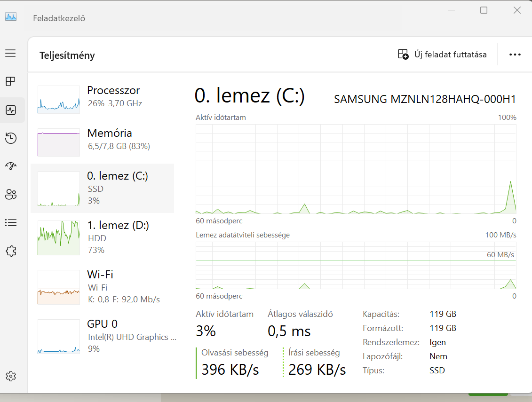The height and width of the screenshot is (402, 532).
Task: Open the Processes page icon
Action: click(10, 82)
